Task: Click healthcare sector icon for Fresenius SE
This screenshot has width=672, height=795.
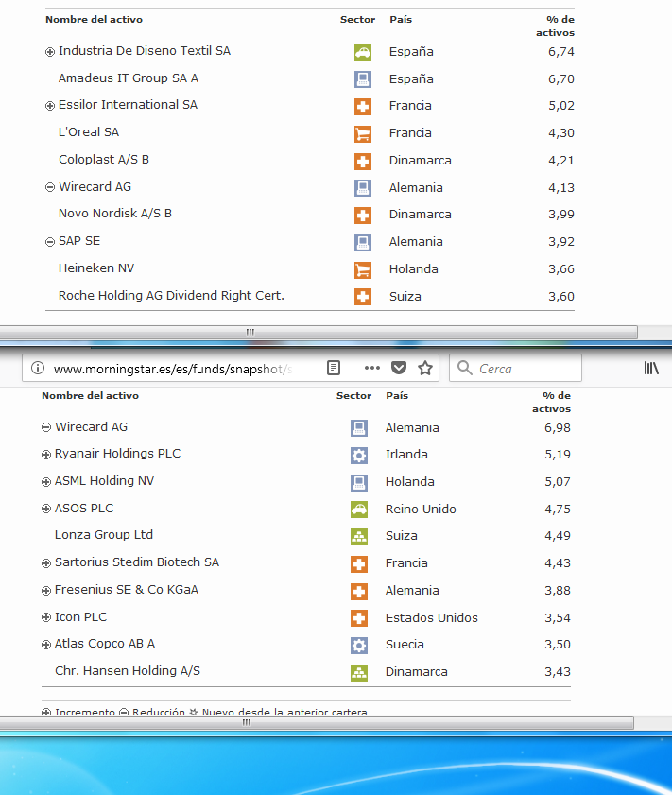Action: tap(359, 591)
